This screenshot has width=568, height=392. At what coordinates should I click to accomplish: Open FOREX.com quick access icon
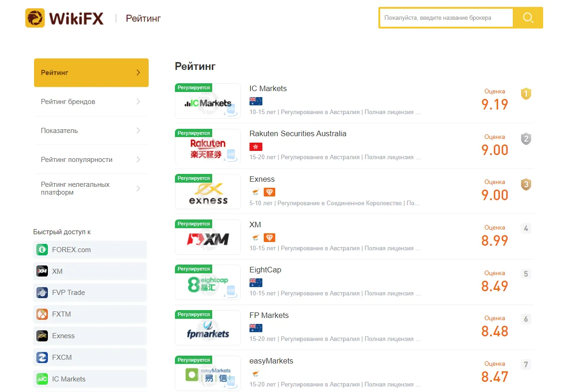42,250
